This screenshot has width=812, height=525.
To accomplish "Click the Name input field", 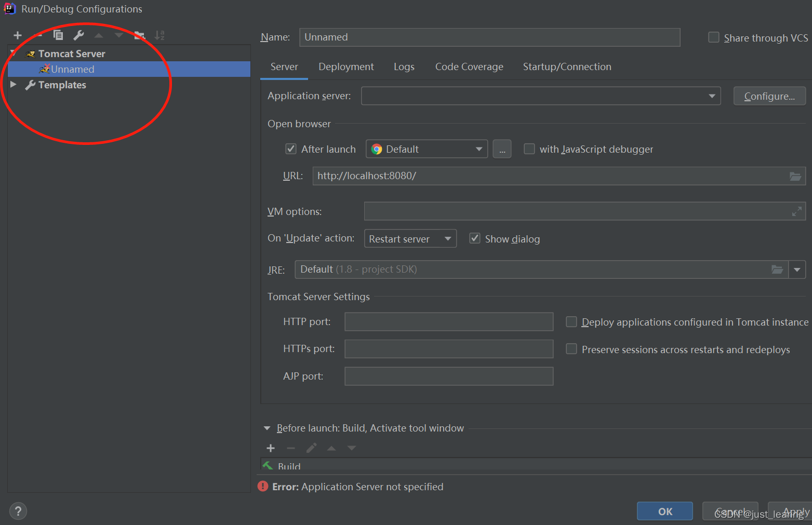I will (x=490, y=37).
